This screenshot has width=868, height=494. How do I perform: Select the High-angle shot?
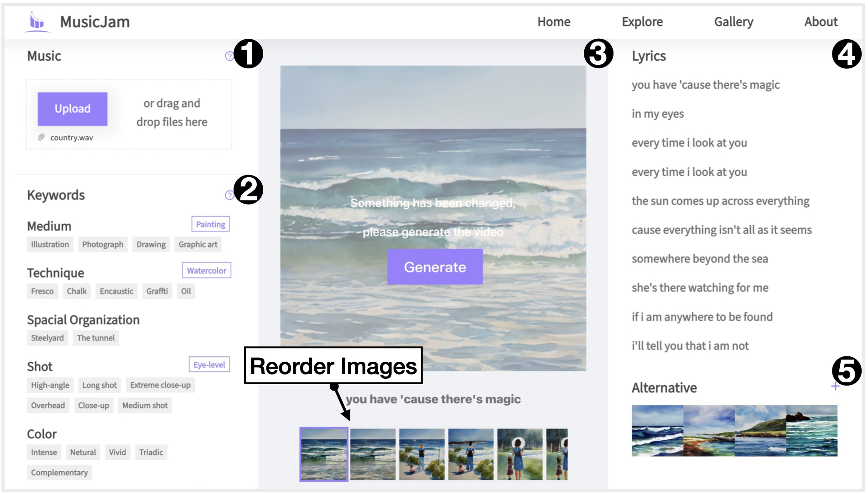[50, 385]
